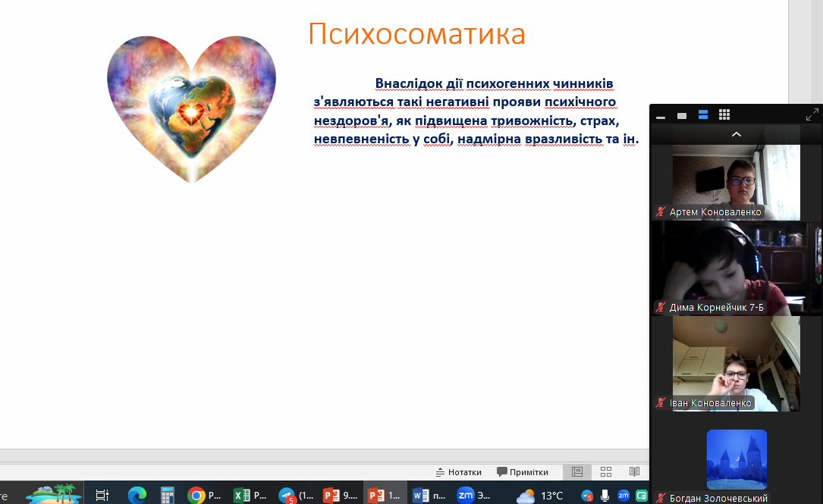Select Дима Корнейчик 7-Б video tile

point(737,268)
